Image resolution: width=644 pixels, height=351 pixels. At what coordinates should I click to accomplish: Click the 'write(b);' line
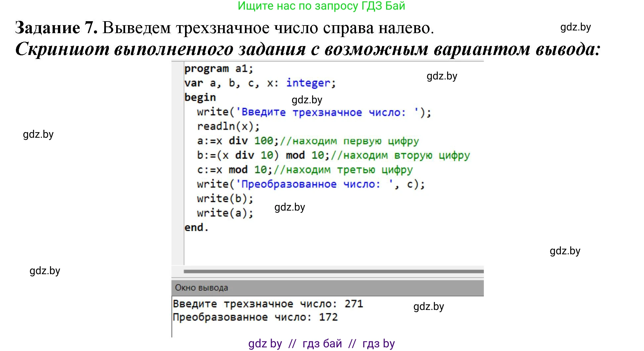225,198
